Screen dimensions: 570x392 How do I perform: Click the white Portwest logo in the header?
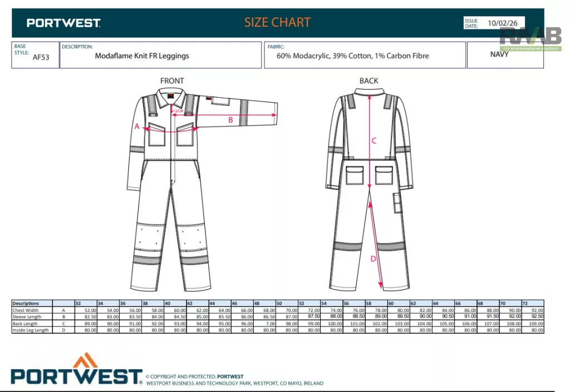(x=63, y=23)
